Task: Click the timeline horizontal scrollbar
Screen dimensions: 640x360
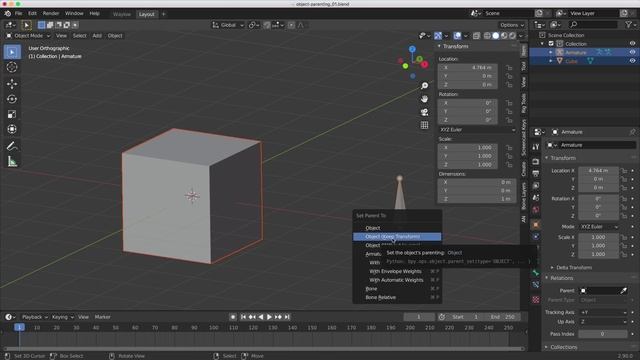Action: click(264, 349)
